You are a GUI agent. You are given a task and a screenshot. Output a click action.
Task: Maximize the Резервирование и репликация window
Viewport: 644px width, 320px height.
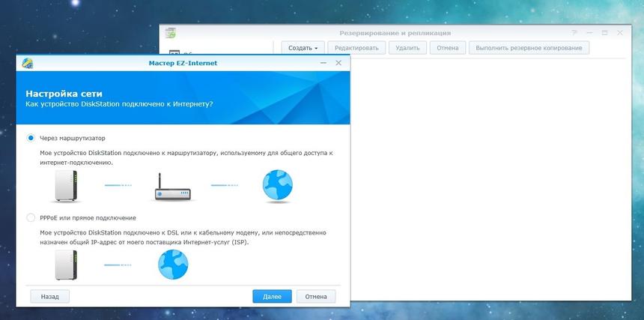pyautogui.click(x=604, y=33)
